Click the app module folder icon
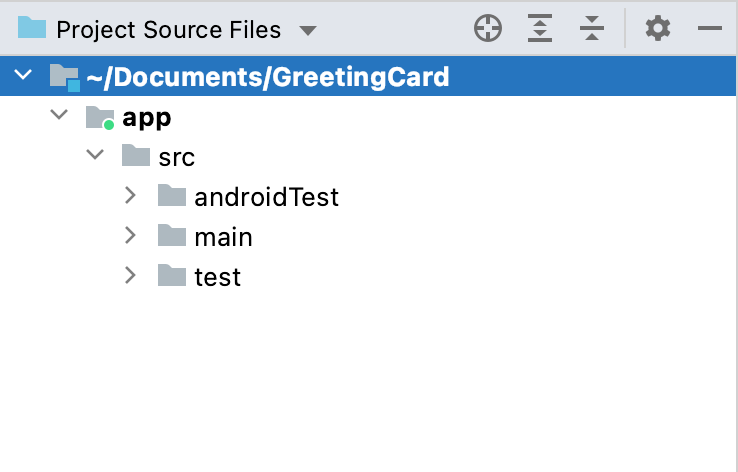The image size is (738, 472). coord(100,118)
